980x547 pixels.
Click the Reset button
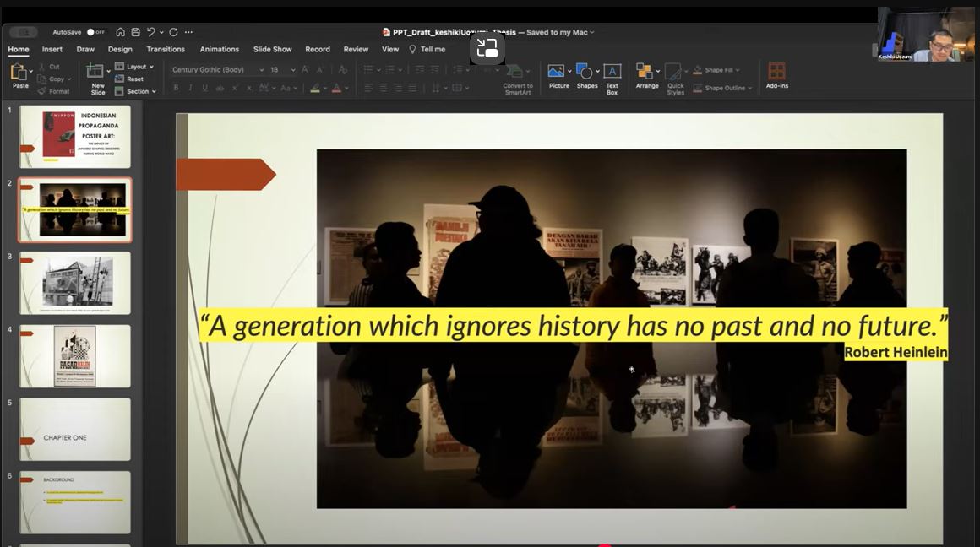pyautogui.click(x=133, y=79)
